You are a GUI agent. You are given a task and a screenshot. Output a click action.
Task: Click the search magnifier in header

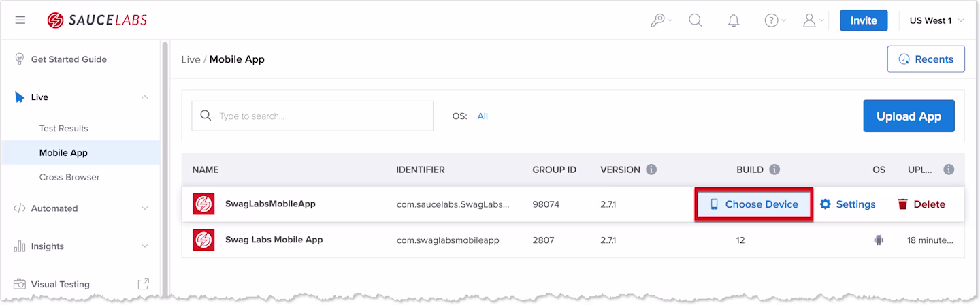pyautogui.click(x=696, y=20)
